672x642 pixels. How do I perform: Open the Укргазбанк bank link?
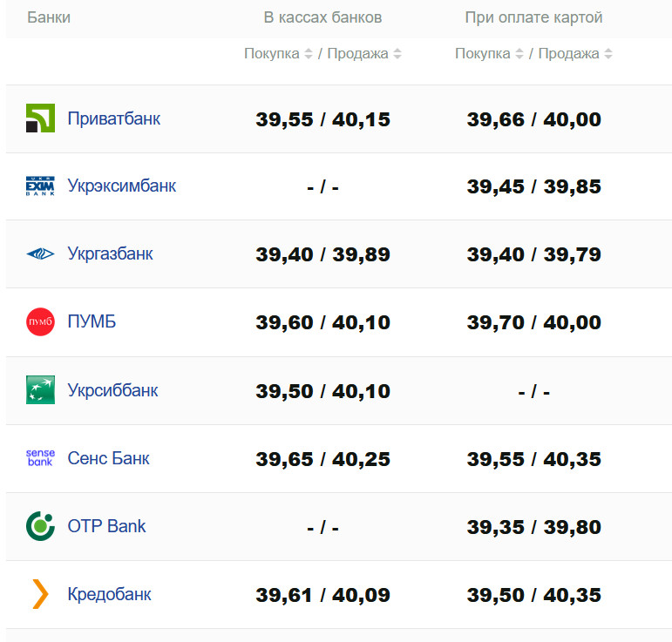[x=110, y=254]
